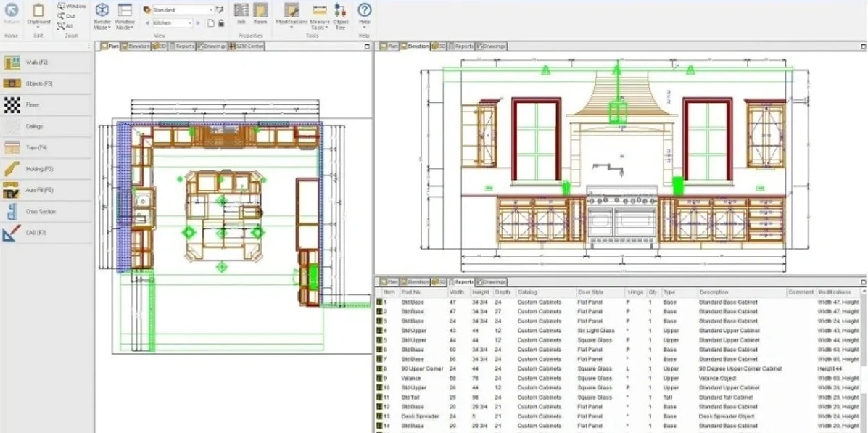The image size is (868, 433).
Task: Select the Walls (F2) tool
Action: [46, 62]
